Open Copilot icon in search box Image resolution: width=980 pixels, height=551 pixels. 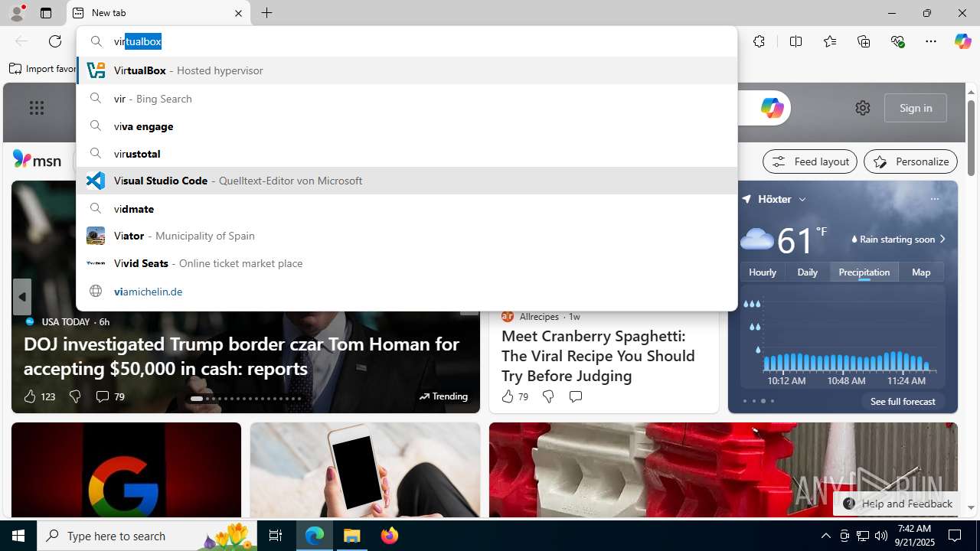pos(772,108)
